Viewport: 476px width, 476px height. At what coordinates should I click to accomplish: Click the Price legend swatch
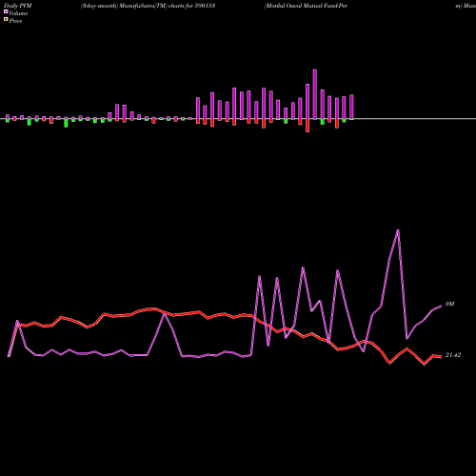pos(6,20)
